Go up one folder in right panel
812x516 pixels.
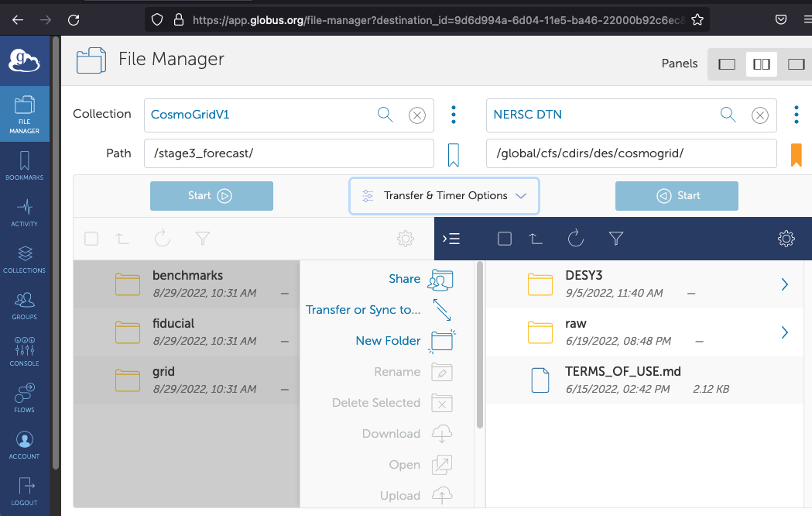536,239
